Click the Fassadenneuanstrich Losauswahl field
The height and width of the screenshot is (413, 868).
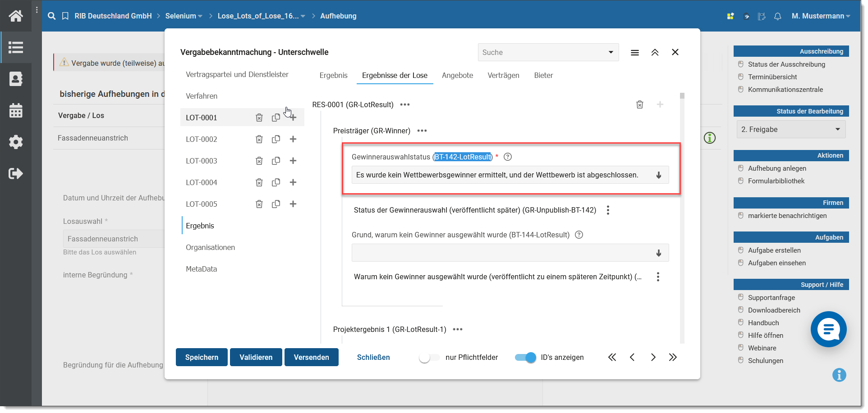pyautogui.click(x=114, y=239)
